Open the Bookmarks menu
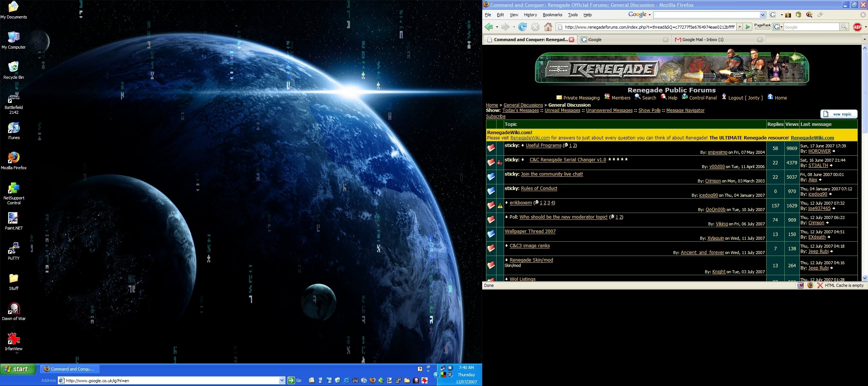This screenshot has height=386, width=868. click(x=552, y=15)
